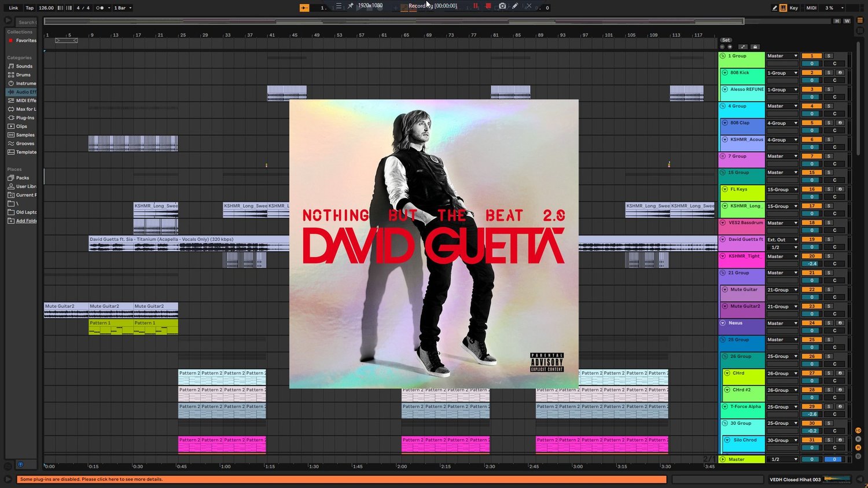Toggle the Key map mode button
The width and height of the screenshot is (868, 488).
794,8
